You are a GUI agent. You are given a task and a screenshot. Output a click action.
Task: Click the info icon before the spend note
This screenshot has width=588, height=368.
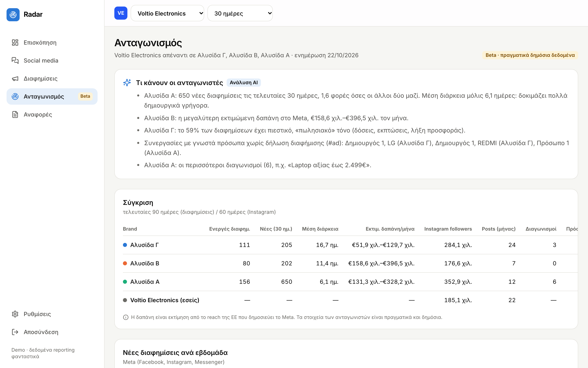pos(126,317)
